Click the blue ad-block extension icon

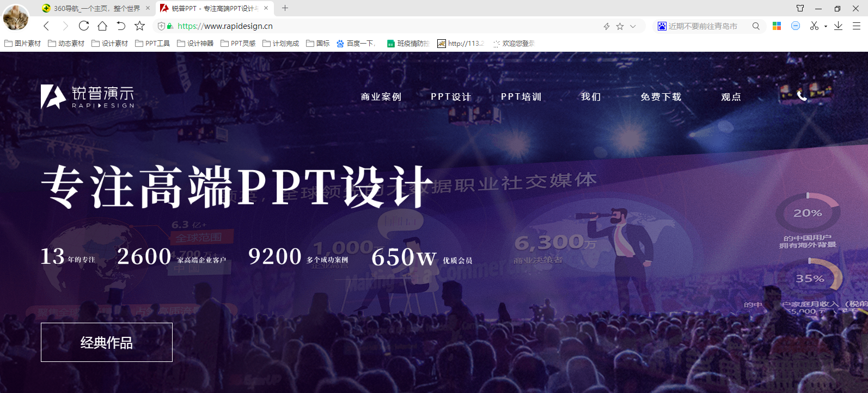796,26
